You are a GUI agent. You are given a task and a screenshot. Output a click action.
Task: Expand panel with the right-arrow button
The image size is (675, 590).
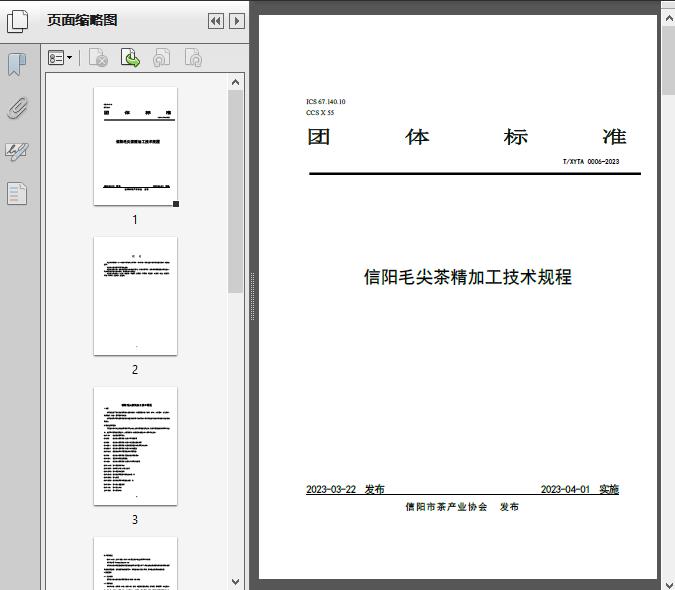[x=237, y=21]
